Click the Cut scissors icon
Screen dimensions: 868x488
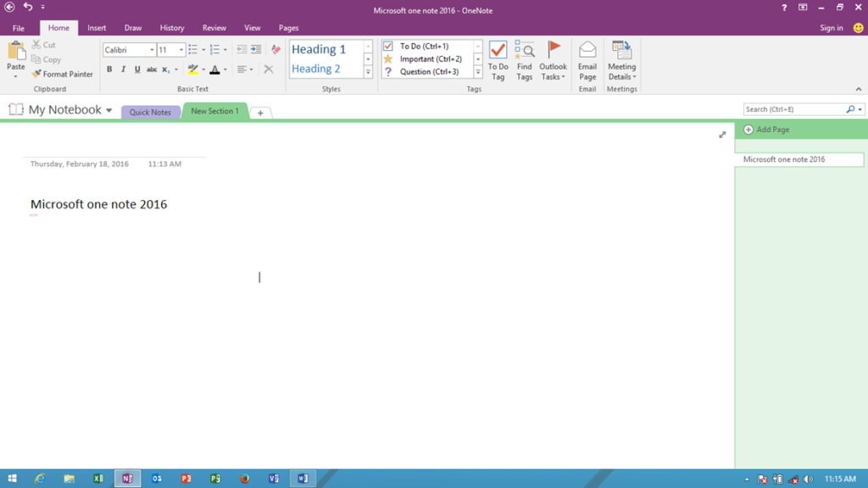[36, 44]
